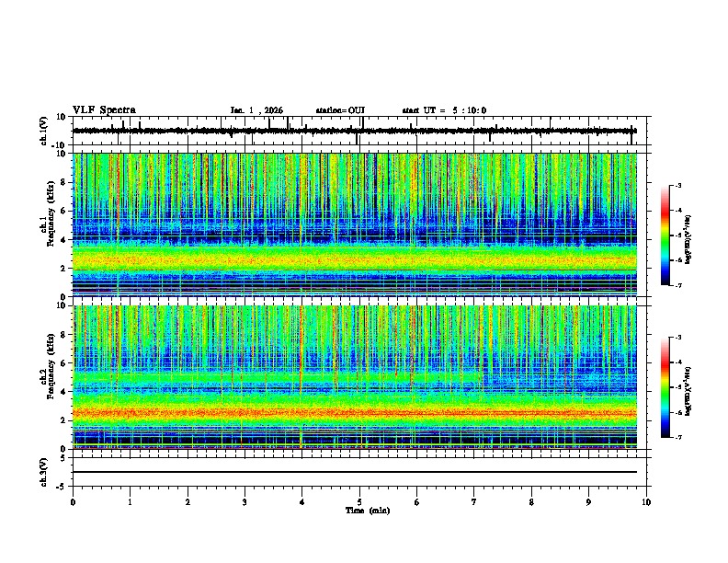
Task: Click the "-3" label on ch.1 color scale
Action: pos(678,185)
